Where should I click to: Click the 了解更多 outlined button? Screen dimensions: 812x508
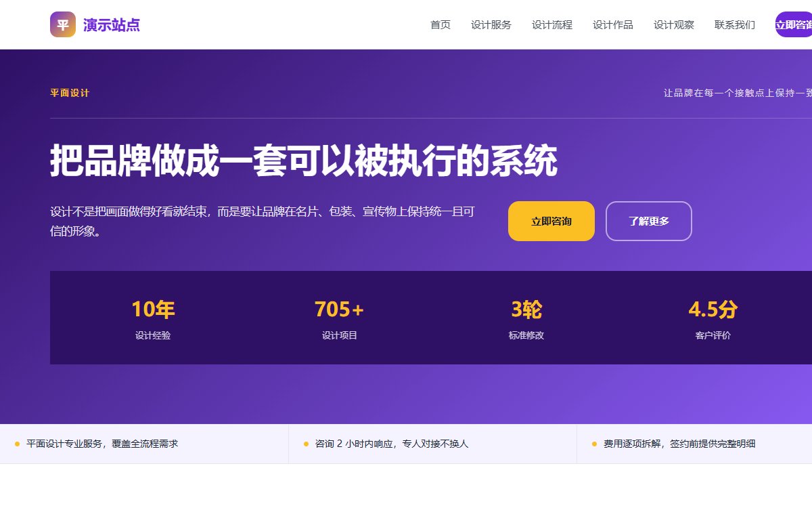click(649, 221)
